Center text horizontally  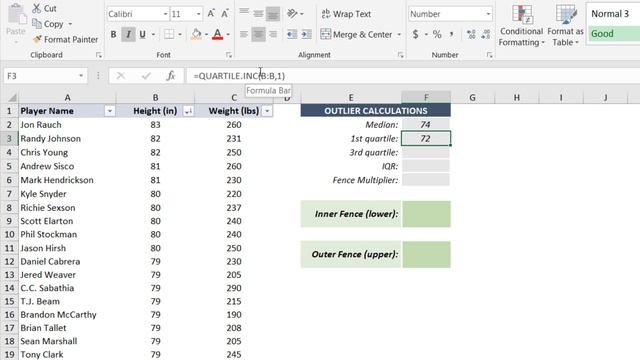[x=258, y=34]
